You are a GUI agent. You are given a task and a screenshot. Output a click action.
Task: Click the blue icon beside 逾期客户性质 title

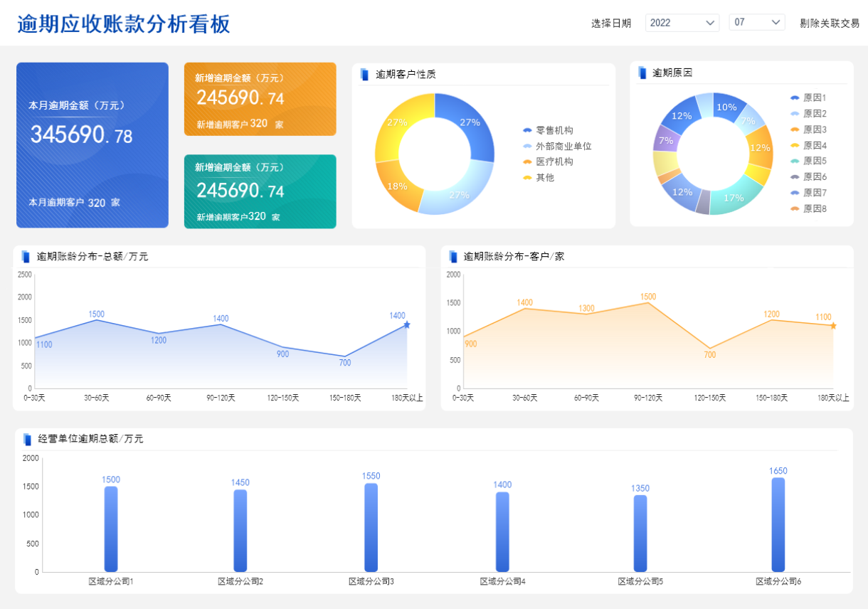(x=365, y=74)
